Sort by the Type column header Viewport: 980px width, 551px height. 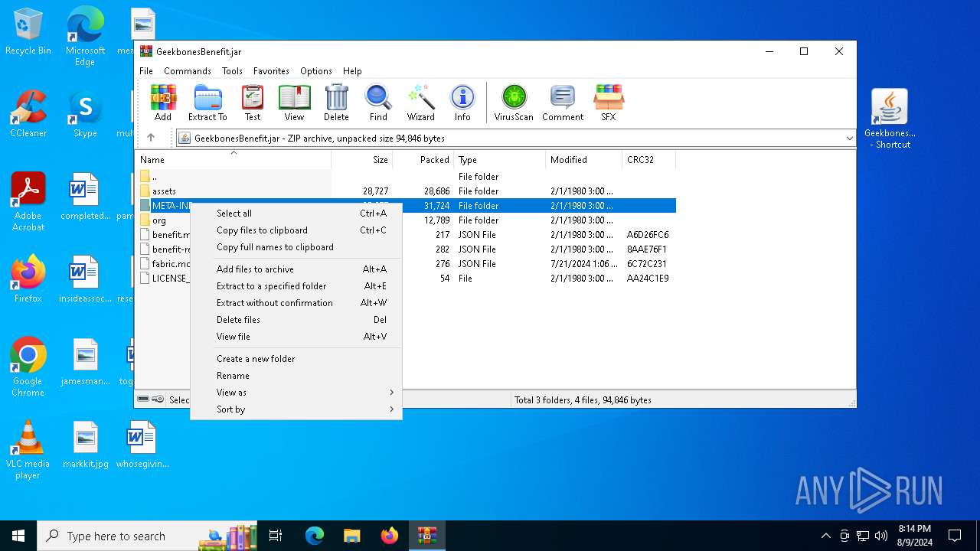500,160
